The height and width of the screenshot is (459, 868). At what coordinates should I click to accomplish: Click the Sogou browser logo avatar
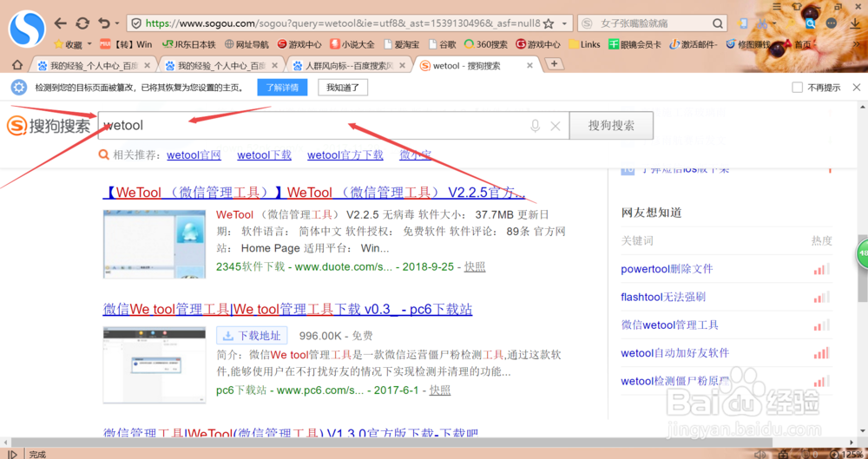tap(27, 27)
